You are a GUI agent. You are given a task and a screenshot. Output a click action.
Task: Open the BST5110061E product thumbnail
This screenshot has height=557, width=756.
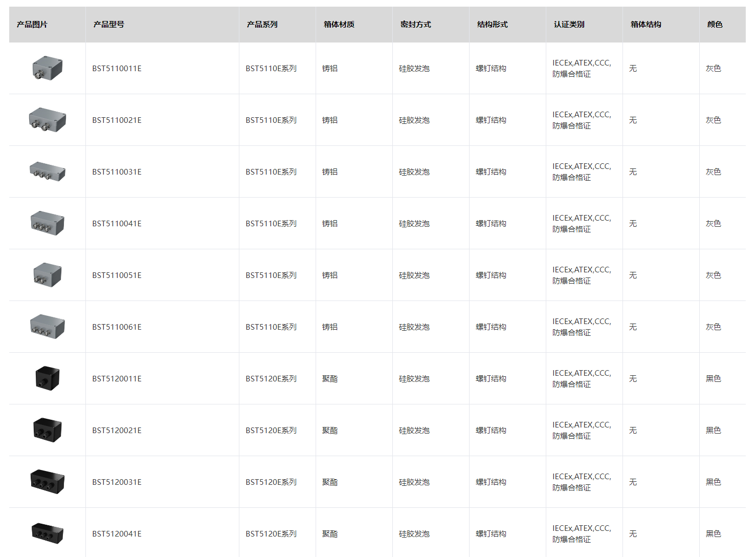pos(47,327)
